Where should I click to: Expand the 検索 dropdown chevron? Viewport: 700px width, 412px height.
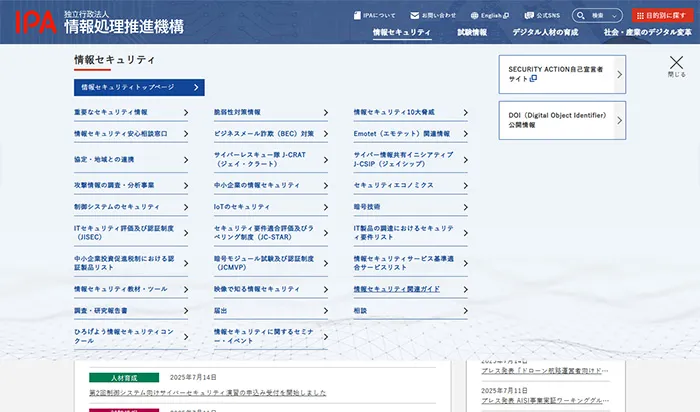615,16
